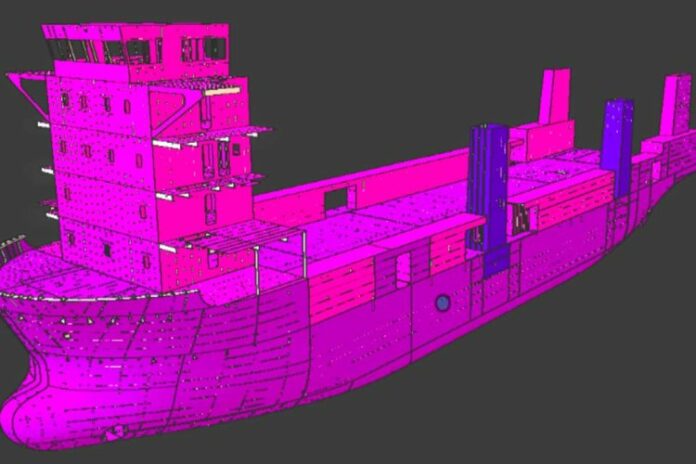This screenshot has height=464, width=696.
Task: Select the circular porthole on the hull side
Action: [x=442, y=302]
